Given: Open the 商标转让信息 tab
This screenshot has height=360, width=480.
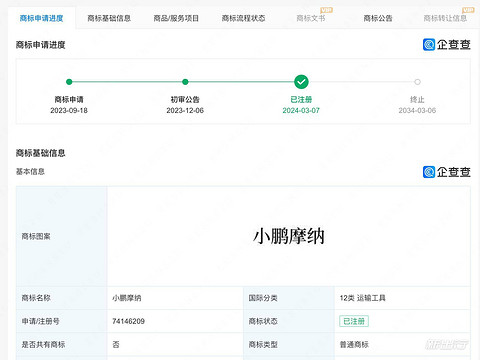Looking at the screenshot, I should pyautogui.click(x=445, y=18).
